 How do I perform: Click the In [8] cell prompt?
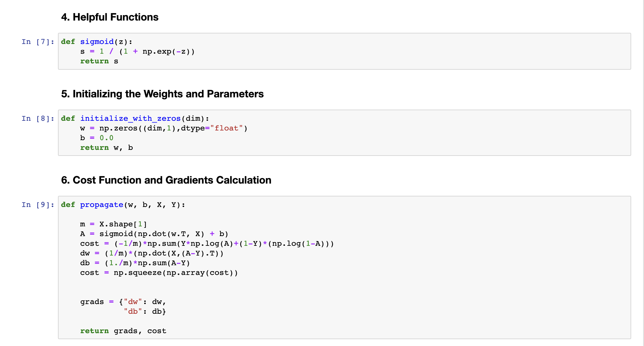[38, 119]
